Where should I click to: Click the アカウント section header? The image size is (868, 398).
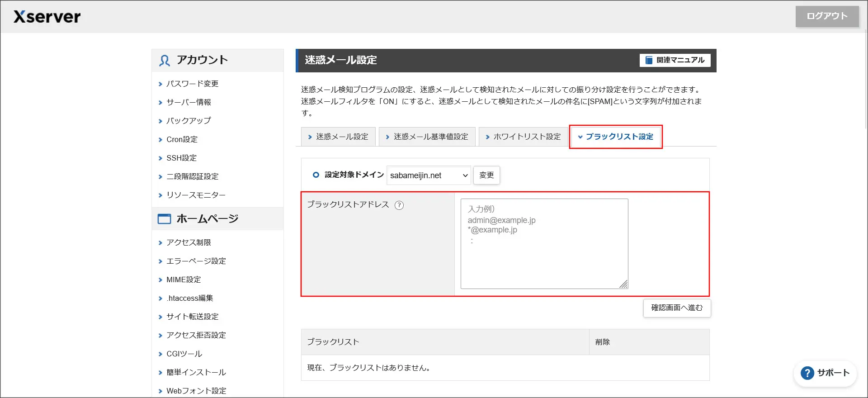[x=217, y=60]
